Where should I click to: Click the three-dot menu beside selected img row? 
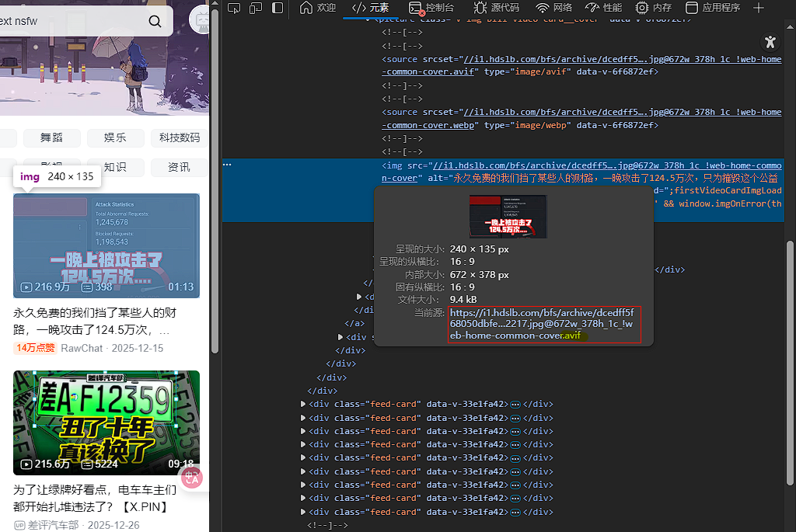(227, 165)
